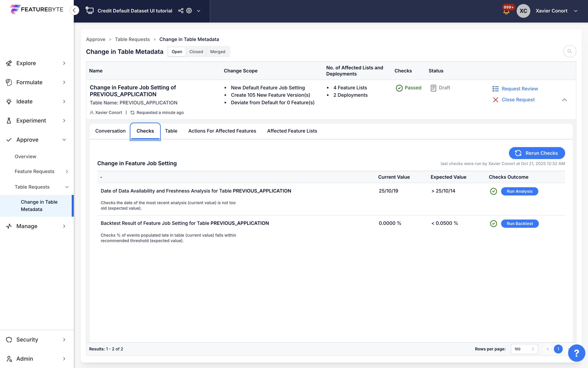Open Actions For Affected Features tab
Viewport: 588px width, 368px height.
tap(222, 131)
